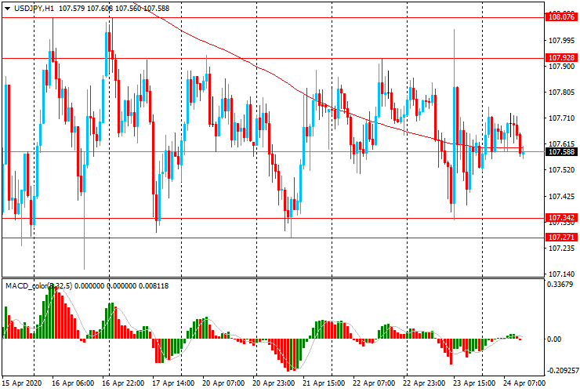Click the 107.140 price scale value
The height and width of the screenshot is (392, 580).
(561, 274)
